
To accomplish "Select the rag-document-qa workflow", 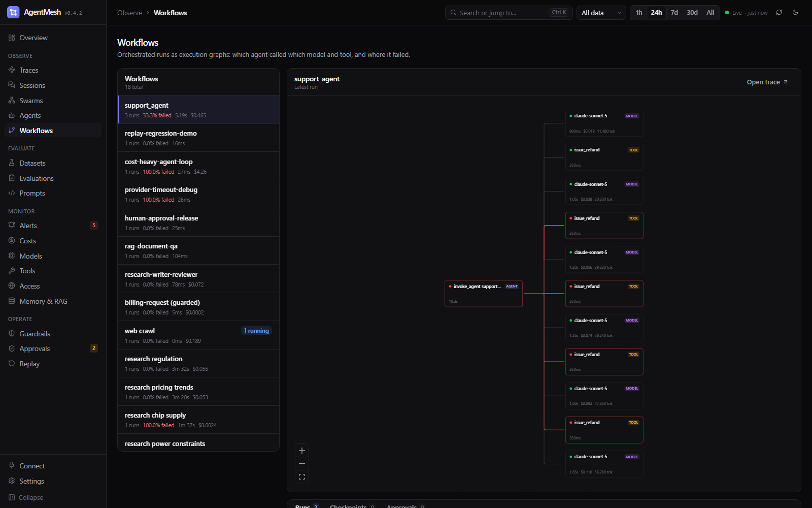I will point(198,250).
